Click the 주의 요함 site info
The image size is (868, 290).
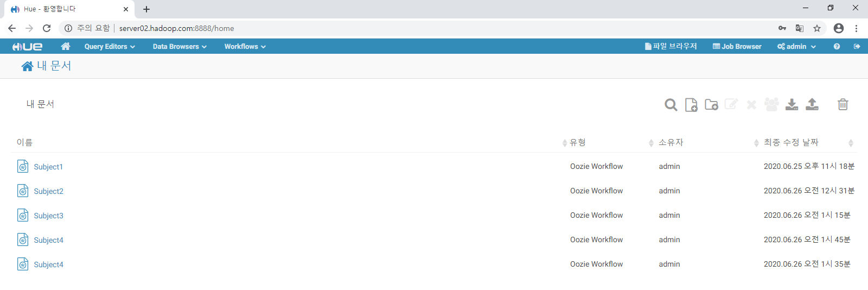click(87, 28)
